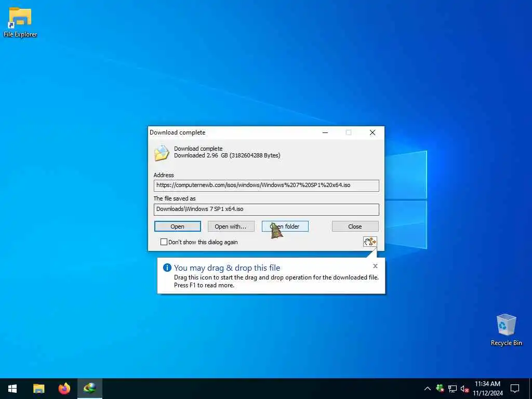This screenshot has width=532, height=399.
Task: Select the Recycle Bin desktop icon
Action: coord(506,330)
